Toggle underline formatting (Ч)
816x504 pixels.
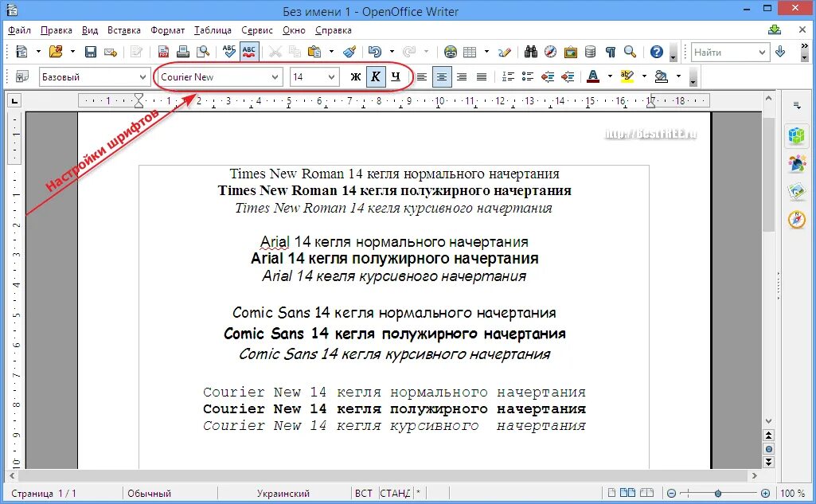(396, 77)
